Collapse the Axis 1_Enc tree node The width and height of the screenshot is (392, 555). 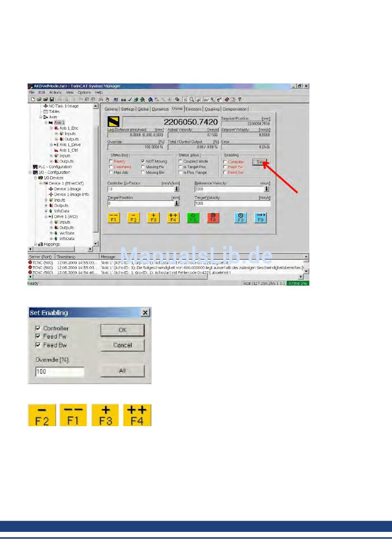(51, 128)
